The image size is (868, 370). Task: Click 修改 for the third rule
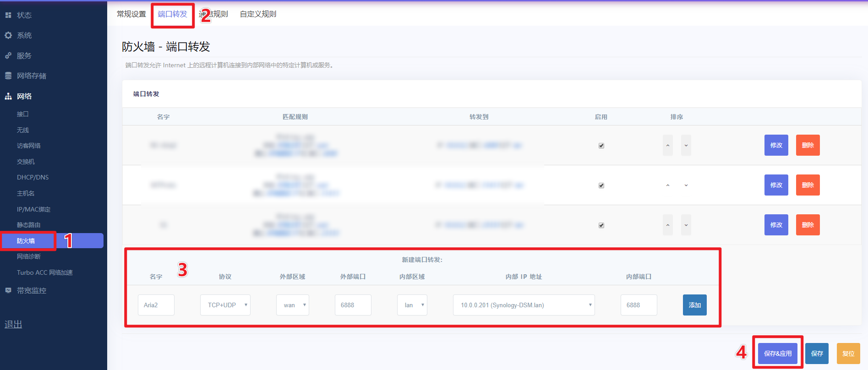coord(776,225)
